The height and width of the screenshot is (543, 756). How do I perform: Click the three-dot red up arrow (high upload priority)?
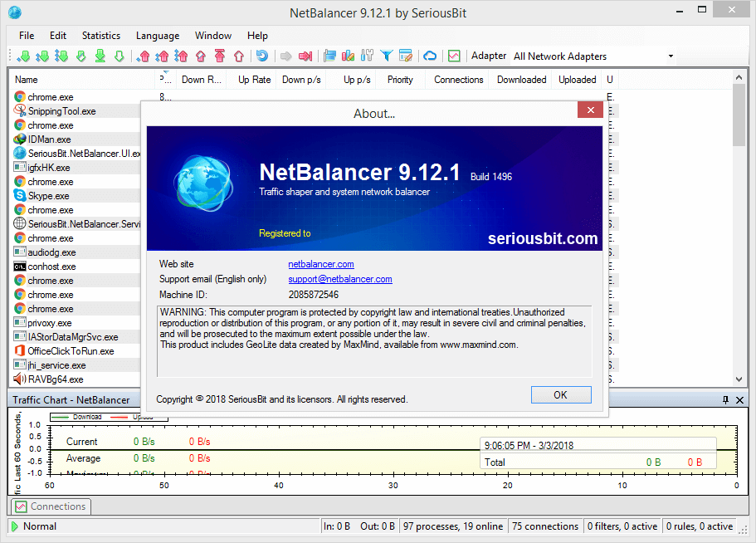click(181, 56)
